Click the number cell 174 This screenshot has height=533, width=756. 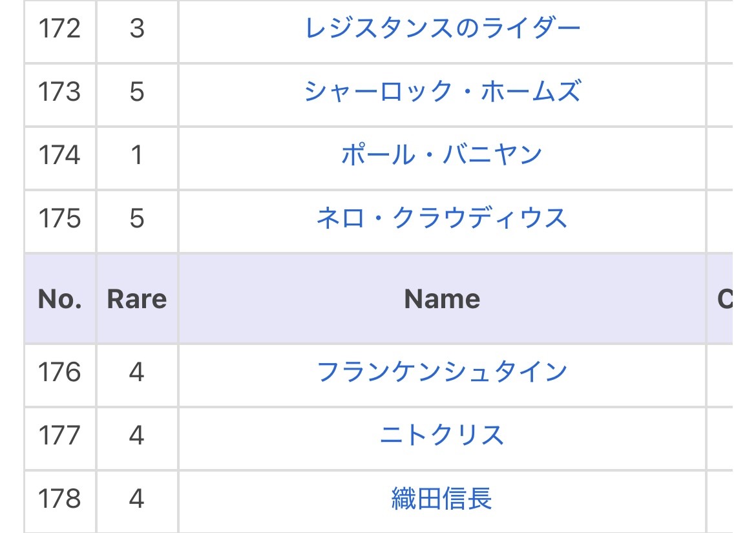(x=60, y=155)
